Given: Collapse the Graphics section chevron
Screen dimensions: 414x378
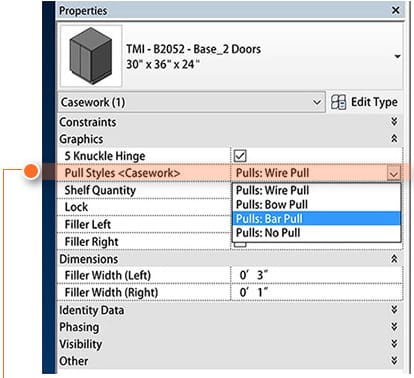Looking at the screenshot, I should (394, 138).
